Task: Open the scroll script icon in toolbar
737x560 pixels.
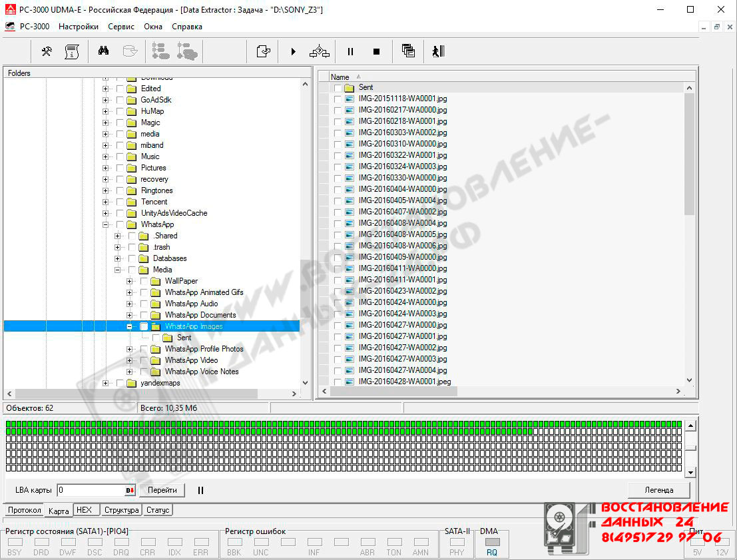Action: coord(71,51)
